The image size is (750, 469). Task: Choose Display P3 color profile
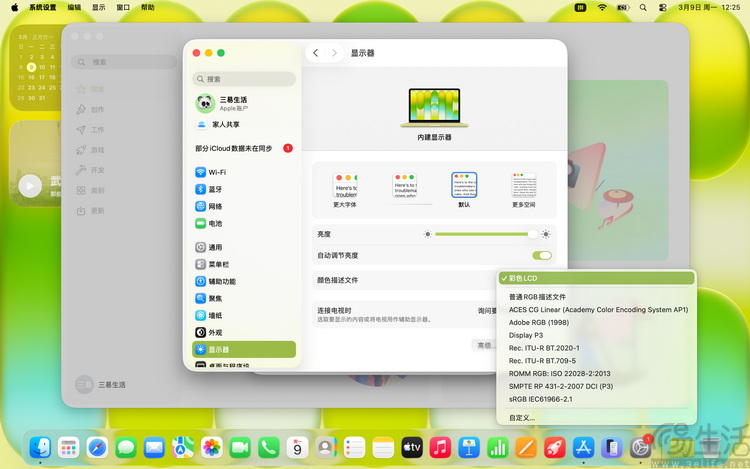pyautogui.click(x=596, y=335)
